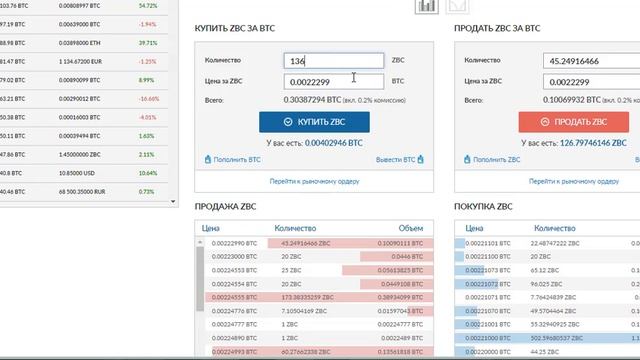Select buy order at 0.00220000 BTC

547,352
